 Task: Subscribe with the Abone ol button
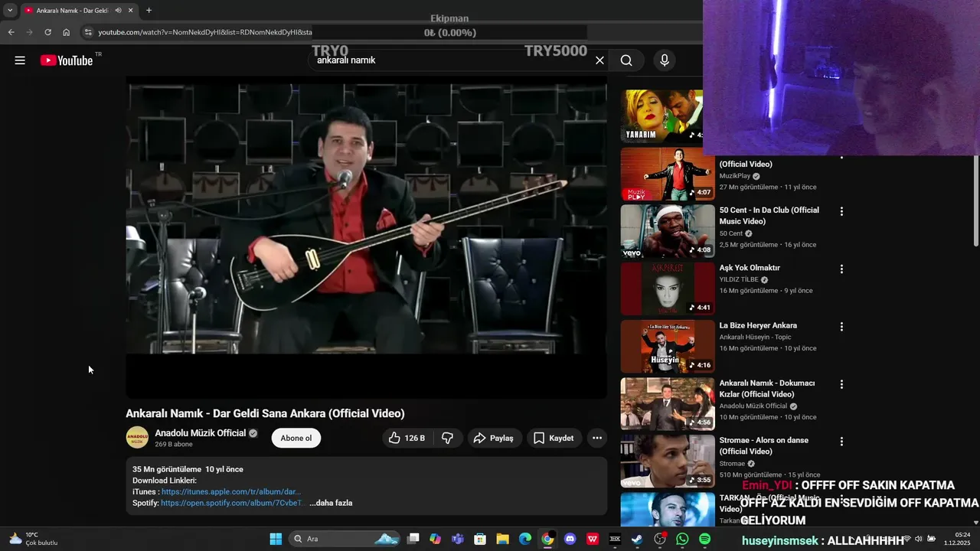296,439
